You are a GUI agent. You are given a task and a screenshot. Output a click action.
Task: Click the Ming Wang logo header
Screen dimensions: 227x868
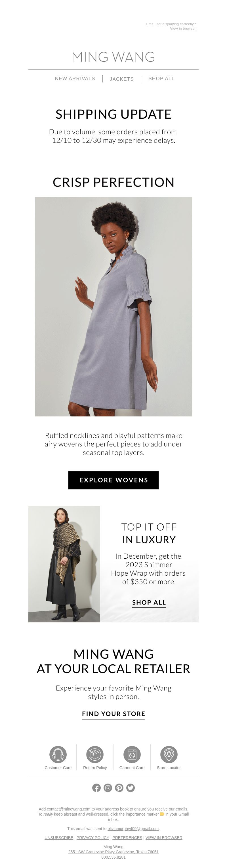pyautogui.click(x=113, y=57)
